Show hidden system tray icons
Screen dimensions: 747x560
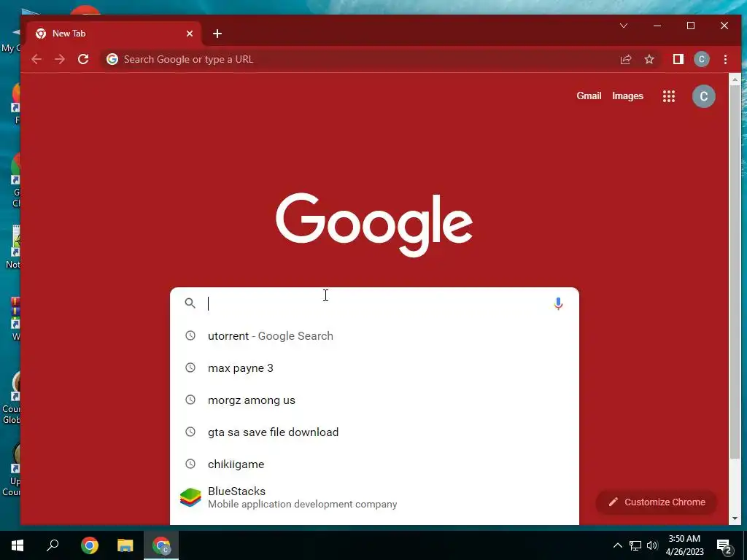point(617,545)
